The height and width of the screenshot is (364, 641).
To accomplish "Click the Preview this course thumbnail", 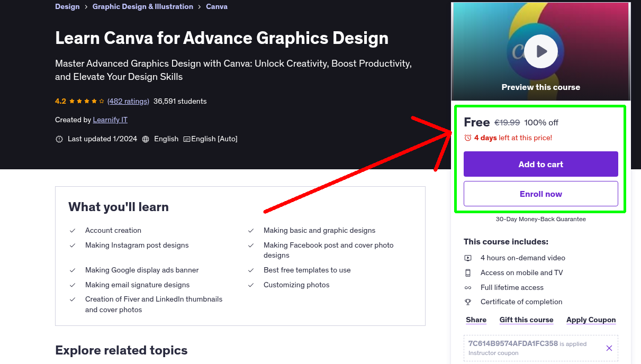I will coord(541,51).
